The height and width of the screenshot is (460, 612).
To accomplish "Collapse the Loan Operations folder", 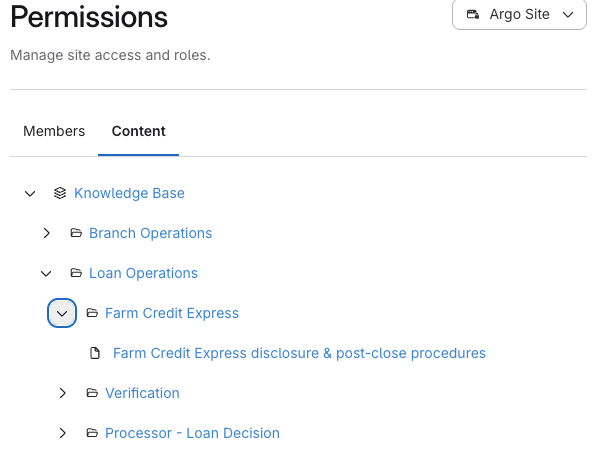I will point(46,273).
